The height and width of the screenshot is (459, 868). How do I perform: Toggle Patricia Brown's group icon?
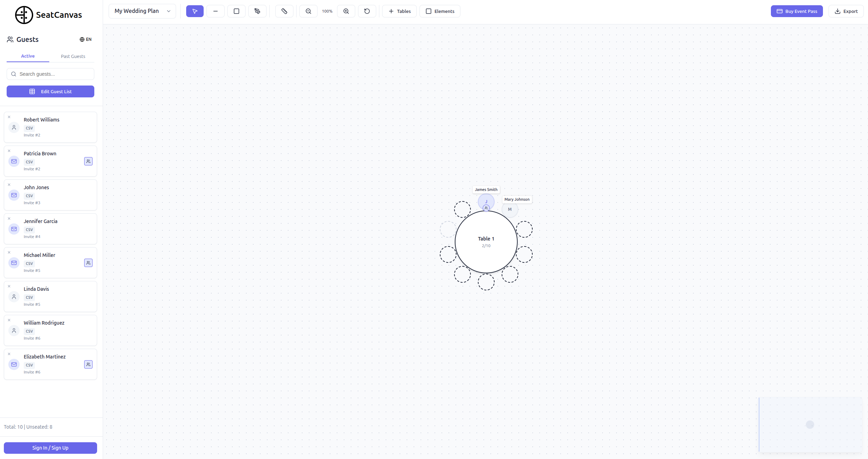tap(88, 161)
